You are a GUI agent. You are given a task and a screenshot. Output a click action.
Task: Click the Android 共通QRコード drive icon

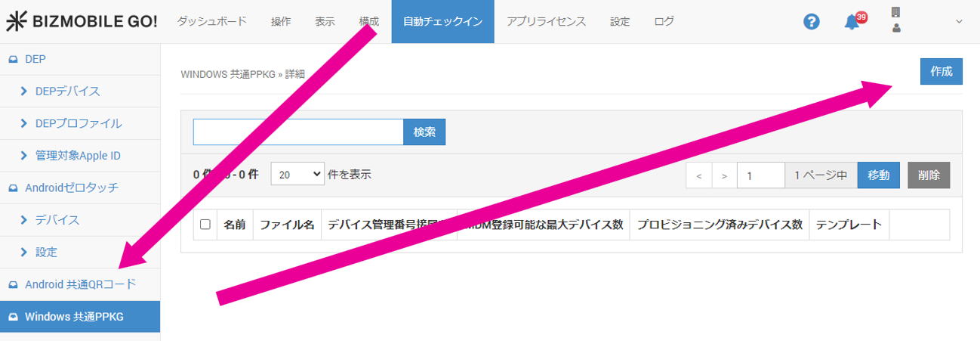tap(13, 284)
